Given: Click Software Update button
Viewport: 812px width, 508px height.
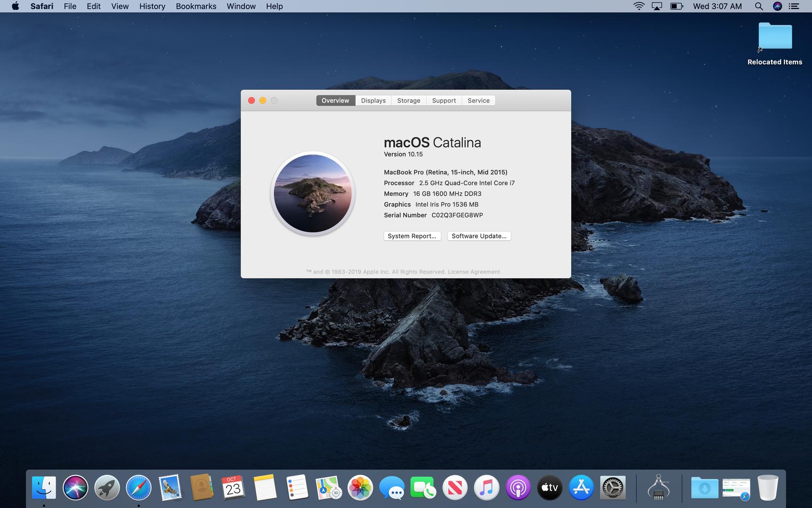Looking at the screenshot, I should [x=479, y=236].
